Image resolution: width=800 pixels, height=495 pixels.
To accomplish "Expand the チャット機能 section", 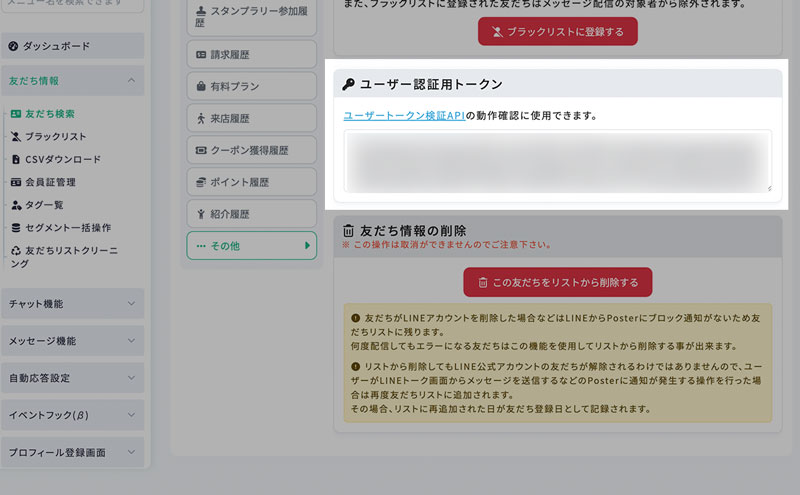I will coord(131,303).
